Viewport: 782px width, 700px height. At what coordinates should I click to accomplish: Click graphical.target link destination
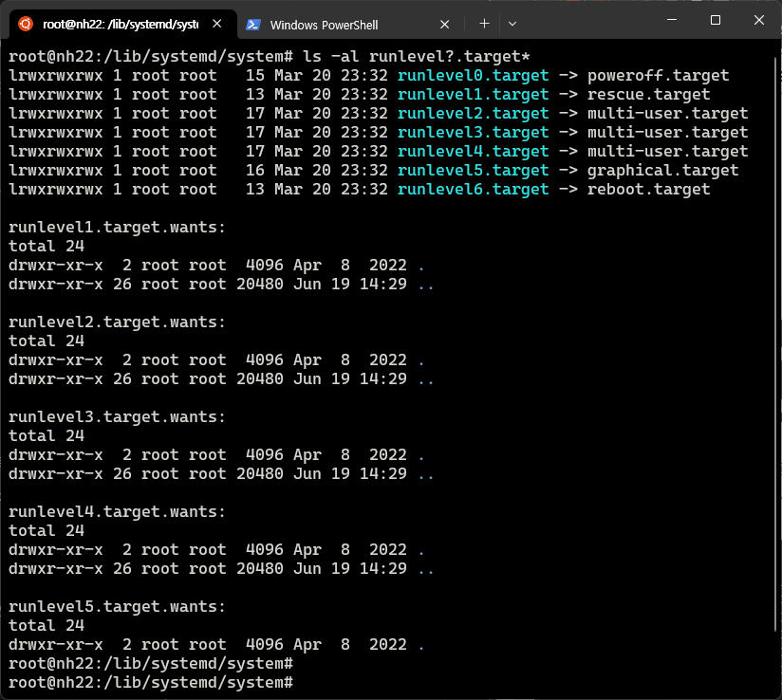(662, 170)
